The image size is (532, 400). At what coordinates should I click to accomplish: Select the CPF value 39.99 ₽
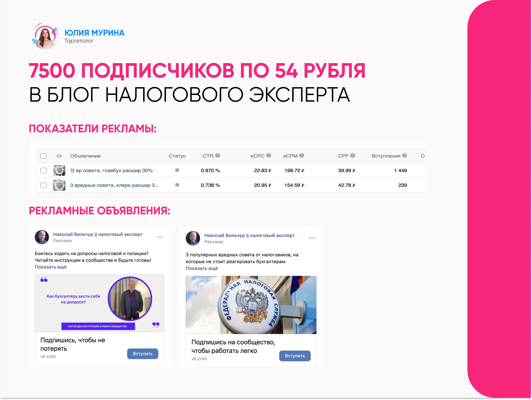pos(347,170)
